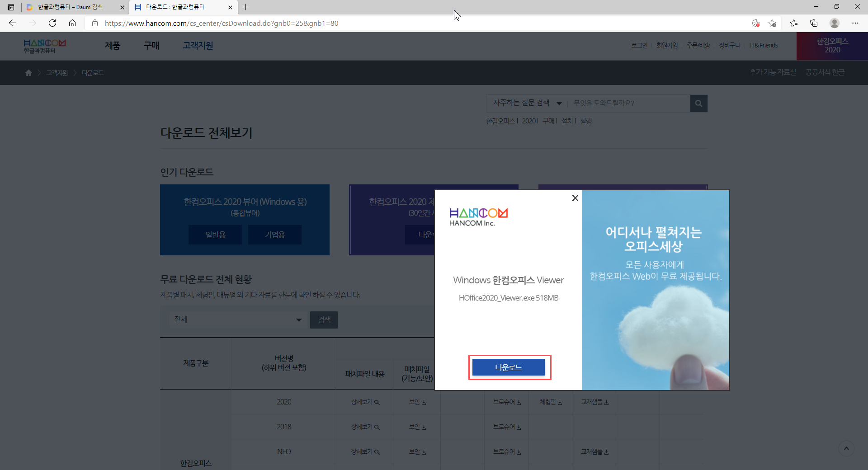Image resolution: width=868 pixels, height=470 pixels.
Task: Click 일반용 viewer download button
Action: click(215, 235)
